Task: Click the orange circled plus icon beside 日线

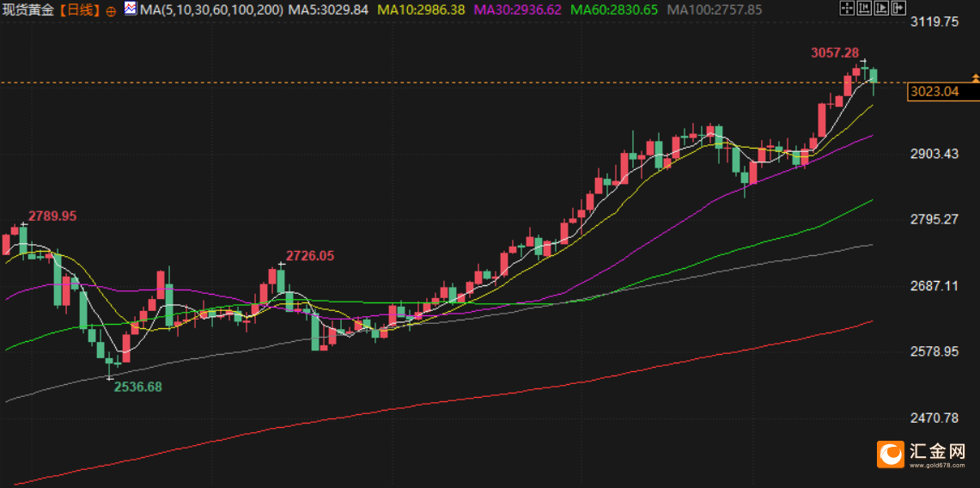Action: [x=112, y=10]
